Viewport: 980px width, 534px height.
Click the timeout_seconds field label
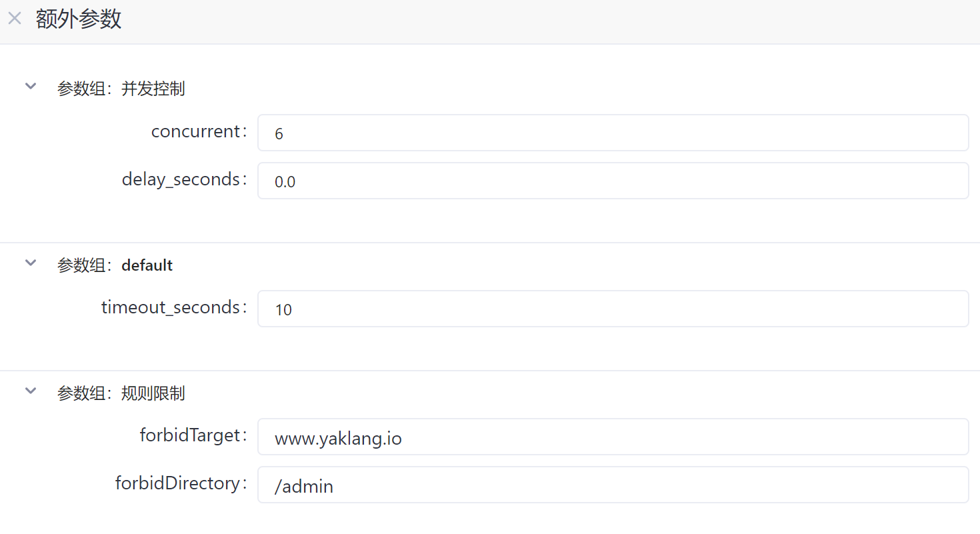171,307
